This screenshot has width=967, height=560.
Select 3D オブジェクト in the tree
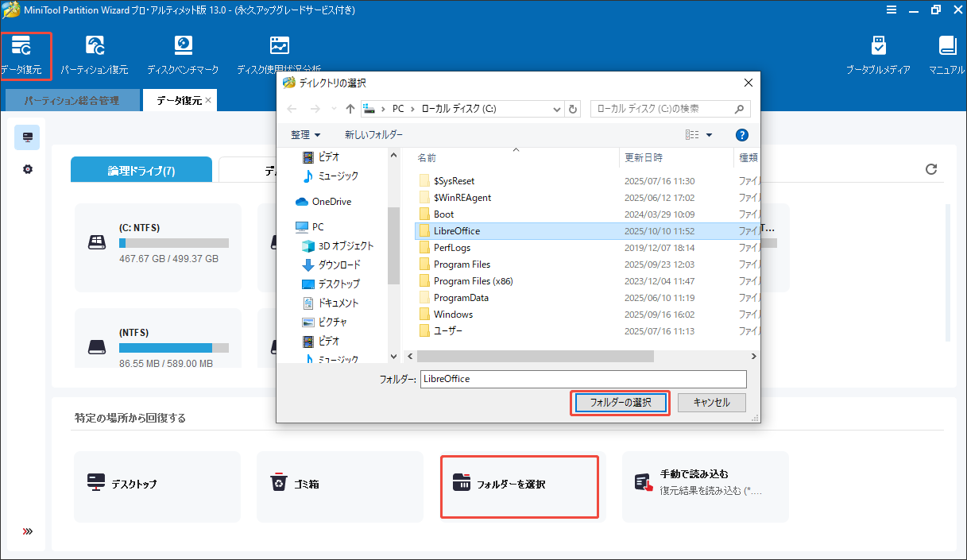pyautogui.click(x=338, y=245)
